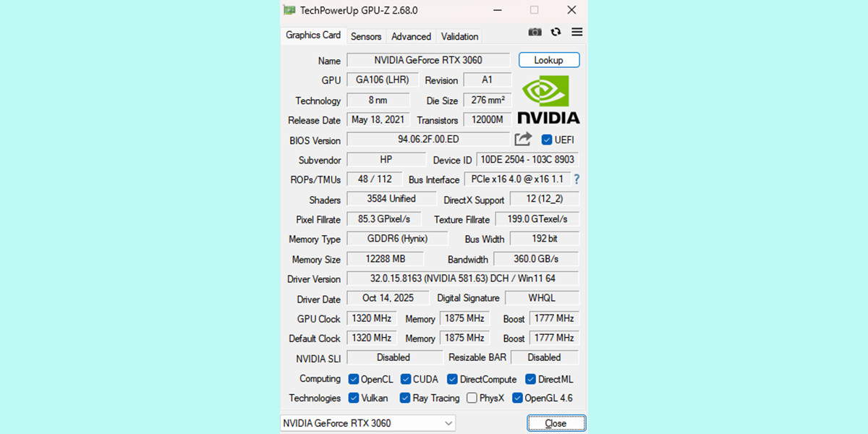Click the checkmark inside the WHQL field
This screenshot has height=434, width=868.
542,297
